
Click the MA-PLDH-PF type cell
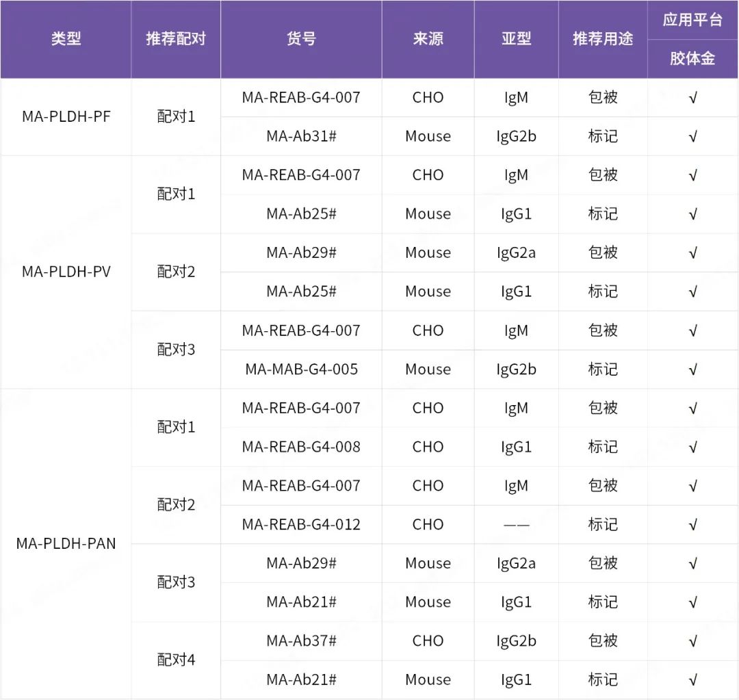(x=66, y=116)
